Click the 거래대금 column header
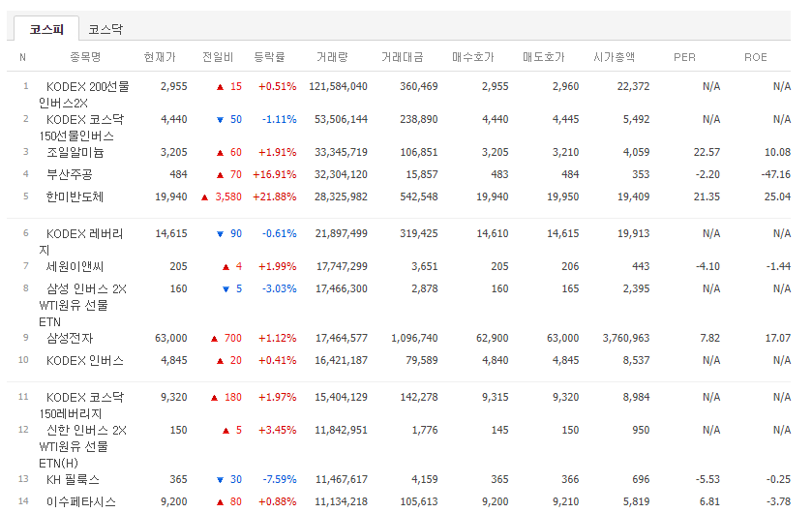The width and height of the screenshot is (812, 513). 403,57
